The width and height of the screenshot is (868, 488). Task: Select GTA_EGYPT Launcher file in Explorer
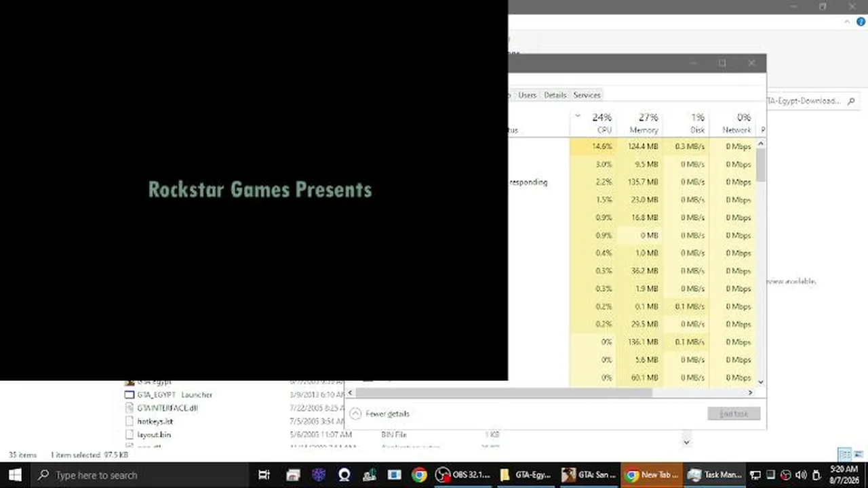[x=174, y=394]
